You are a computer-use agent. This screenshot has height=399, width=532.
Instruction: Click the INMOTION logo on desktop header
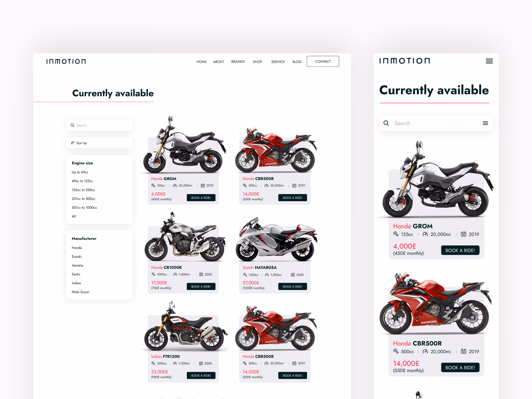tap(66, 61)
